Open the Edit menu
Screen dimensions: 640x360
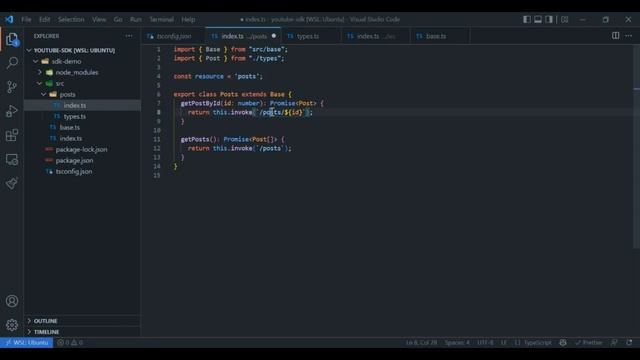pyautogui.click(x=44, y=19)
